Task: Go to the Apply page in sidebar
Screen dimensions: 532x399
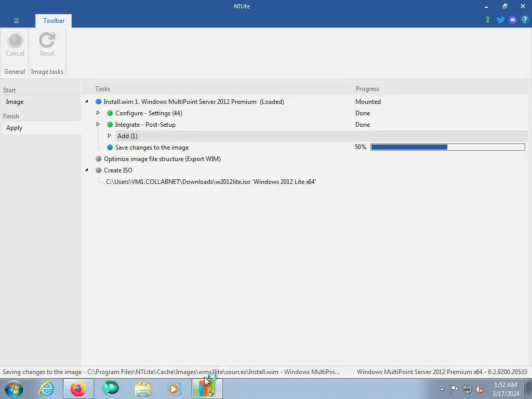Action: click(14, 128)
